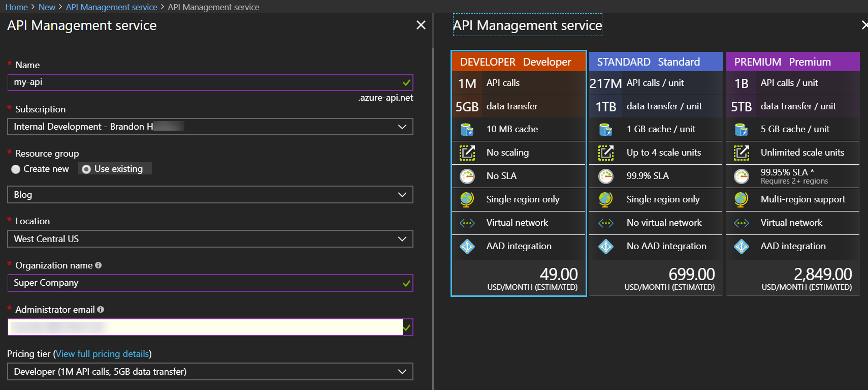Viewport: 868px width, 390px height.
Task: Click Premium Virtual network icon
Action: (741, 223)
